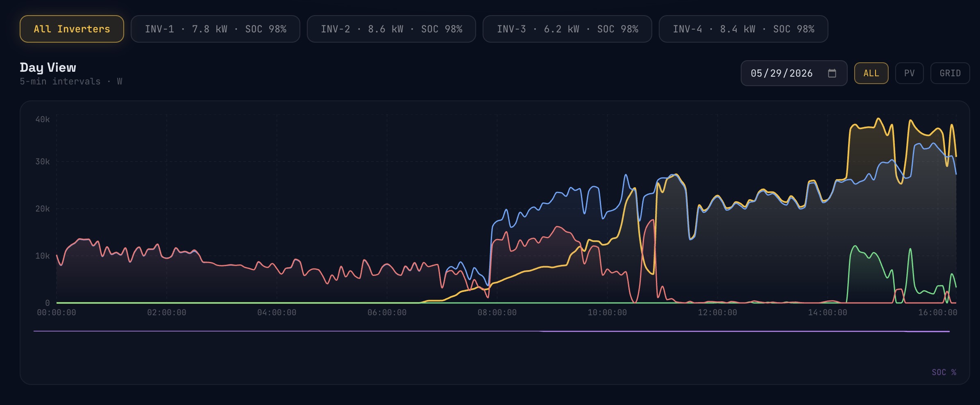Click the 10k y-axis label

point(43,256)
